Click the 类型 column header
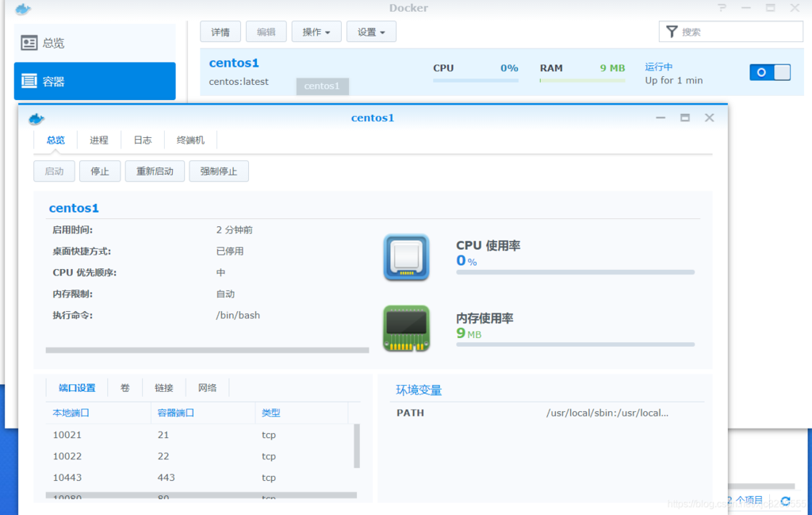Screen dimensions: 812x515 pos(271,413)
